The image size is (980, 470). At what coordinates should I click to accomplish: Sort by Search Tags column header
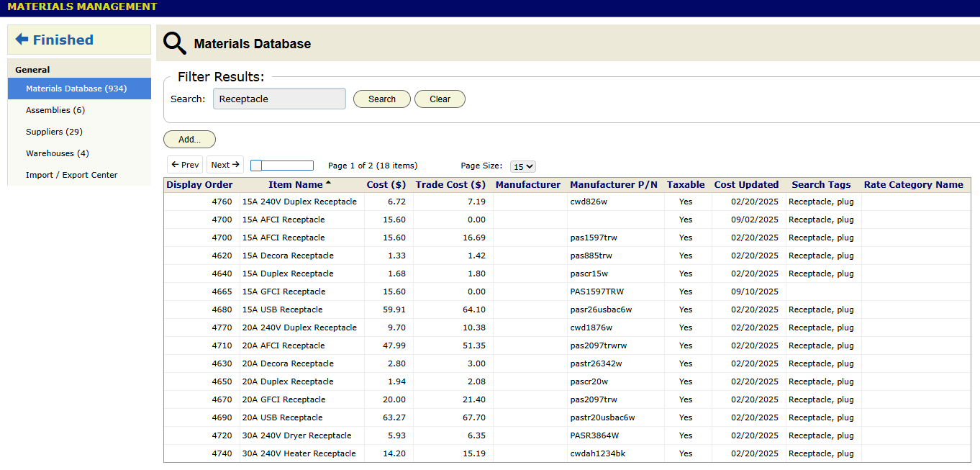(821, 185)
